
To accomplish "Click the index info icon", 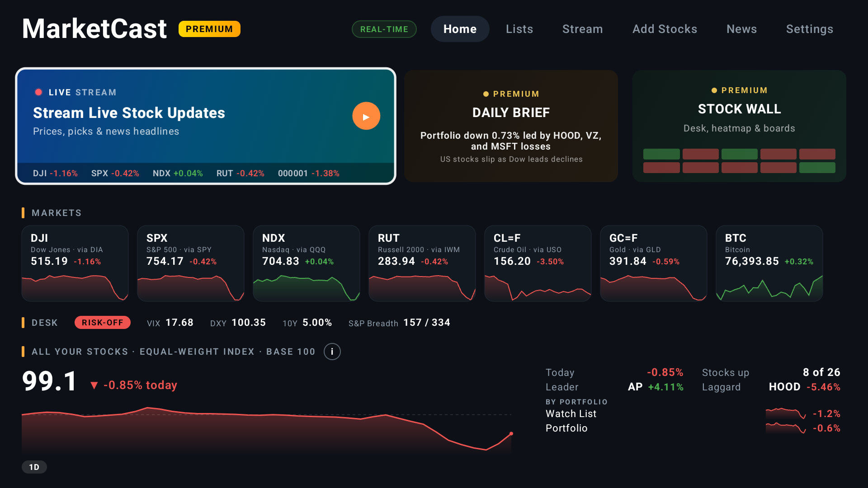I will click(x=332, y=352).
